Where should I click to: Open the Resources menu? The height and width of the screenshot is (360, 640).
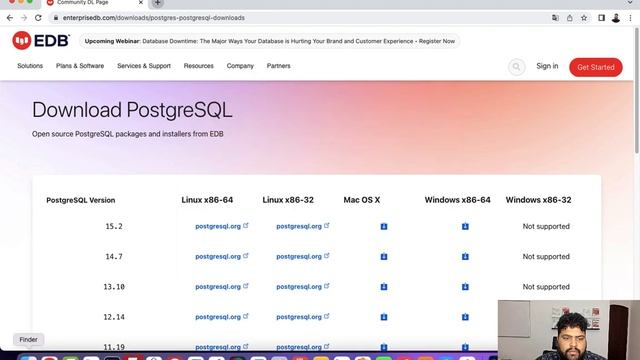pos(198,66)
